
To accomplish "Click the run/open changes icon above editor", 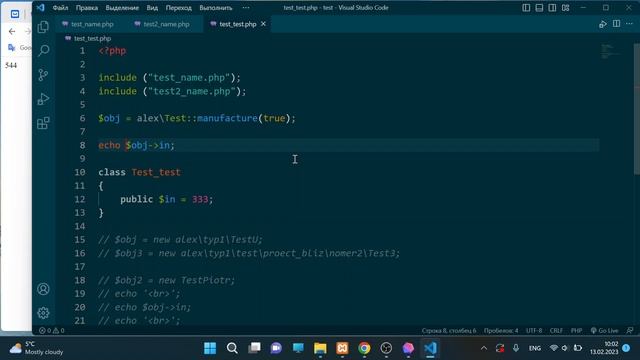I will (603, 24).
